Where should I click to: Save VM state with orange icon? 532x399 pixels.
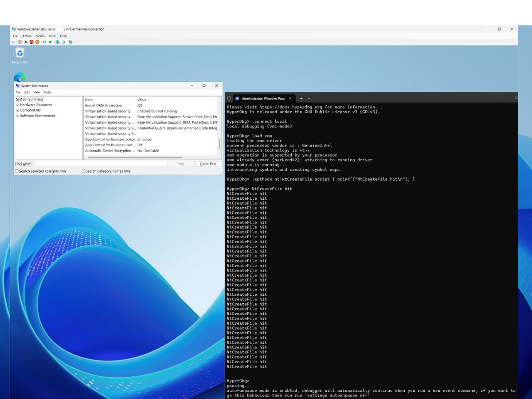click(37, 42)
